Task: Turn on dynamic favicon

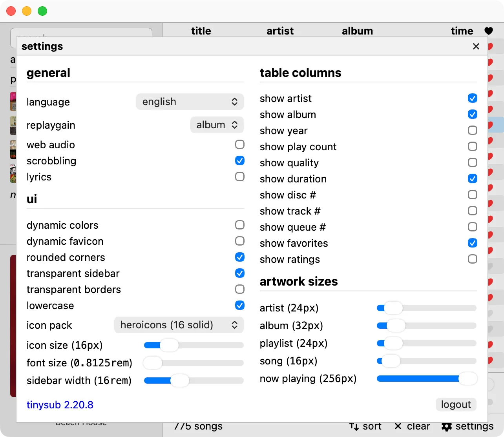Action: click(x=240, y=241)
